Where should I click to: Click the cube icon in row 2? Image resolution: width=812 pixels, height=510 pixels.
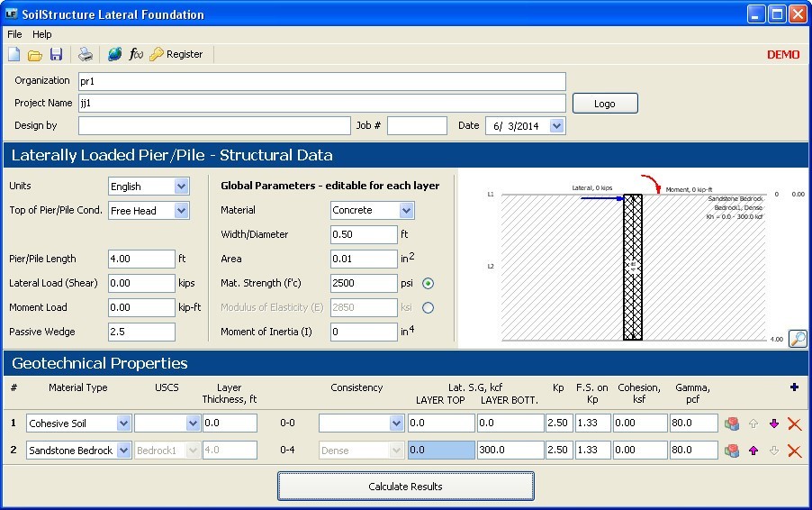(x=732, y=451)
